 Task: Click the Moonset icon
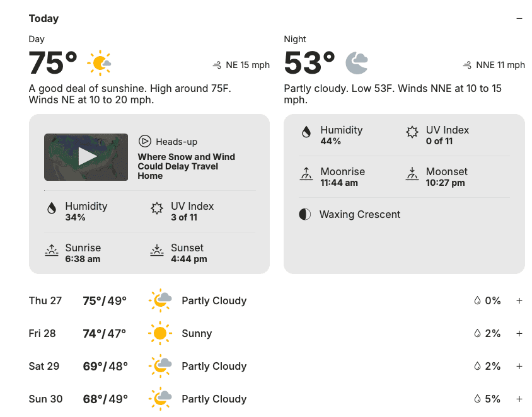pos(412,174)
